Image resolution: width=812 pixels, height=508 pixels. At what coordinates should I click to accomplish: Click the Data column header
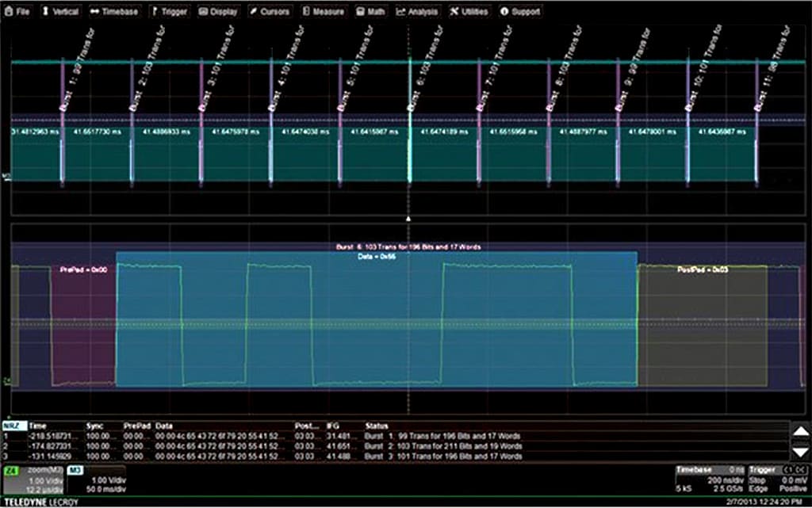point(164,426)
